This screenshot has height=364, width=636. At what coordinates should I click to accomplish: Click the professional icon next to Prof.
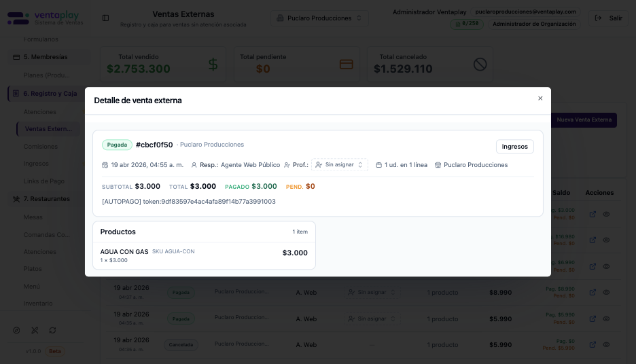click(287, 165)
